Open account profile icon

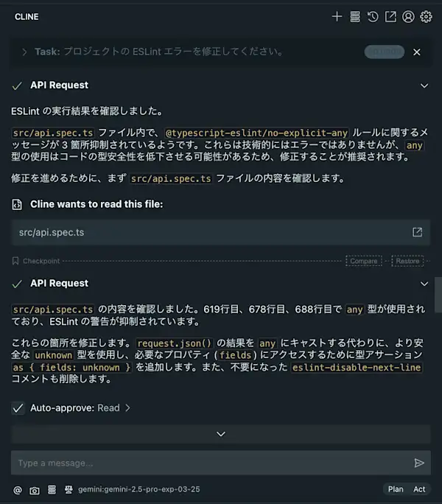pos(408,16)
